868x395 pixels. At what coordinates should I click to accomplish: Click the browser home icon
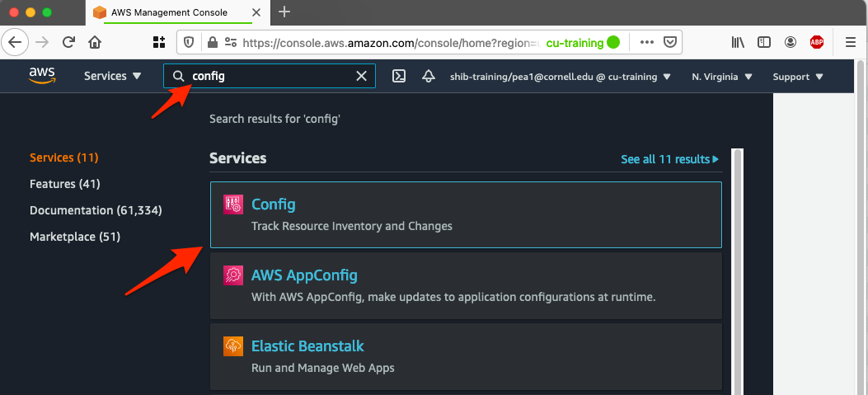tap(96, 42)
